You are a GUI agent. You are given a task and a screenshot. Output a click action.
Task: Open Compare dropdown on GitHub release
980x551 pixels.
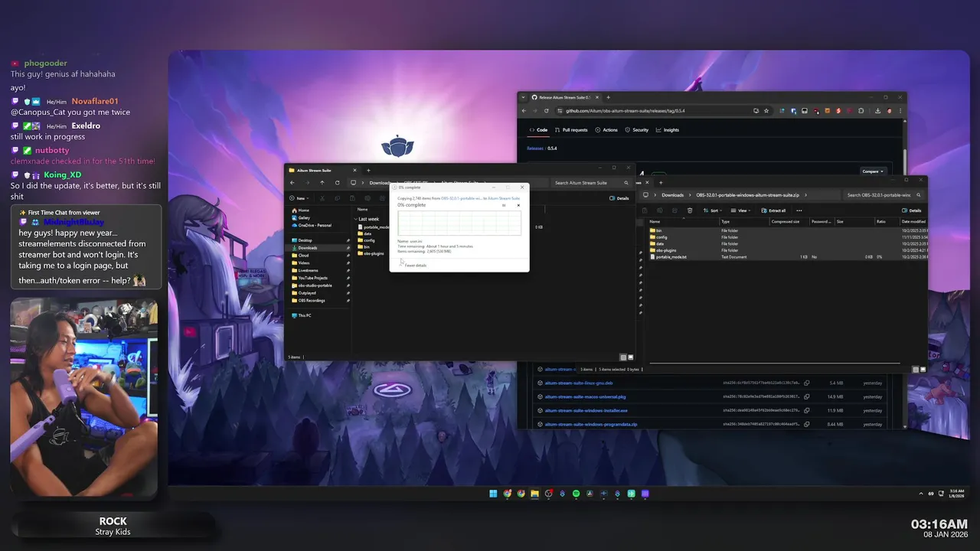(x=873, y=171)
